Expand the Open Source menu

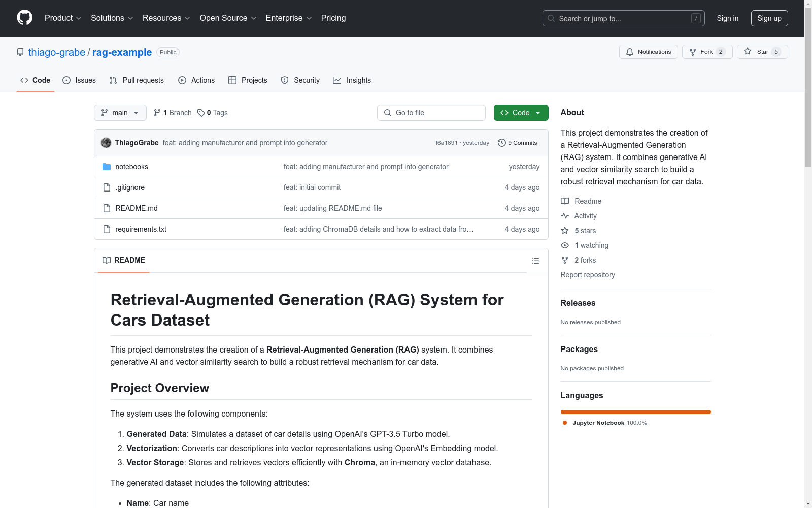tap(228, 18)
